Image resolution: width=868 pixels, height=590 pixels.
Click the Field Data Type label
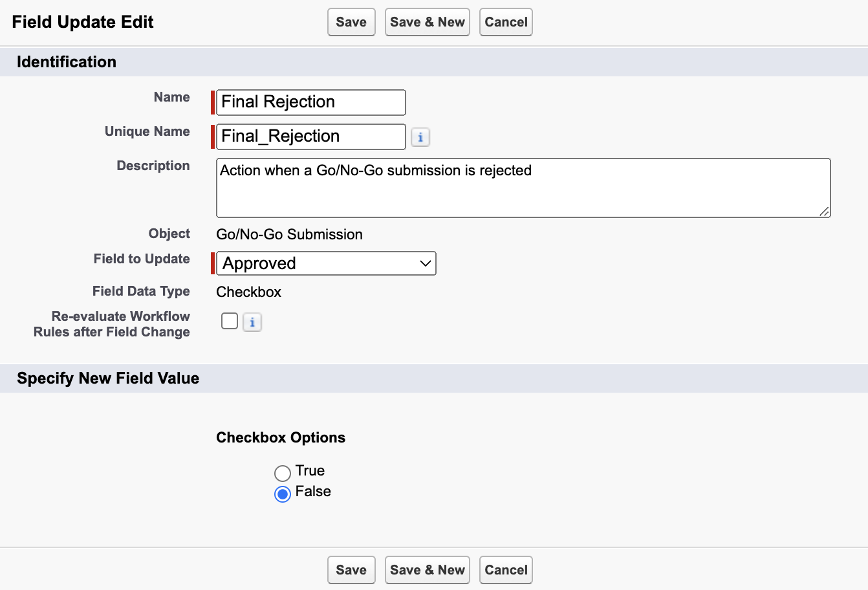[x=141, y=291]
